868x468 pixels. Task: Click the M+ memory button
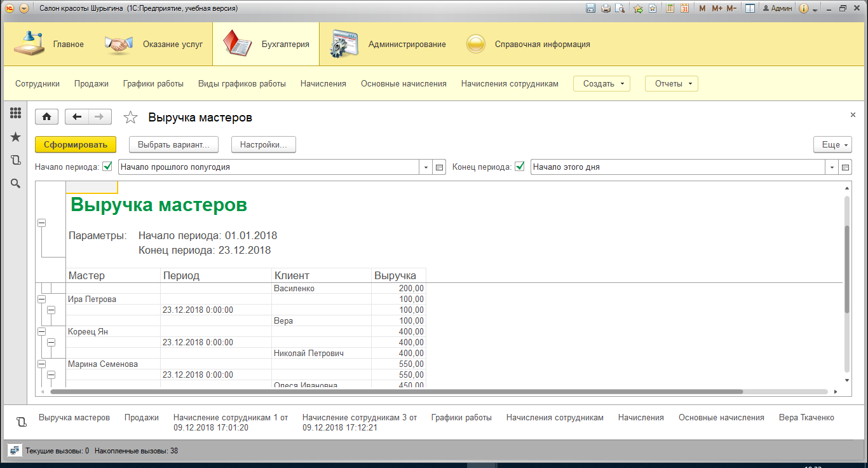tap(717, 8)
